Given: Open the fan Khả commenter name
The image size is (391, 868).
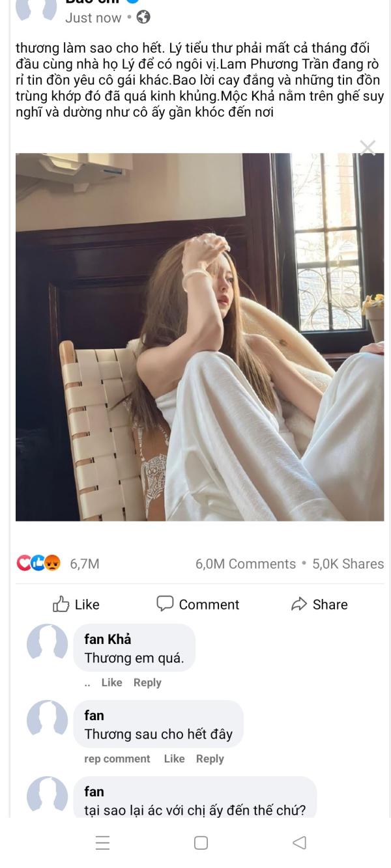Looking at the screenshot, I should coord(108,639).
